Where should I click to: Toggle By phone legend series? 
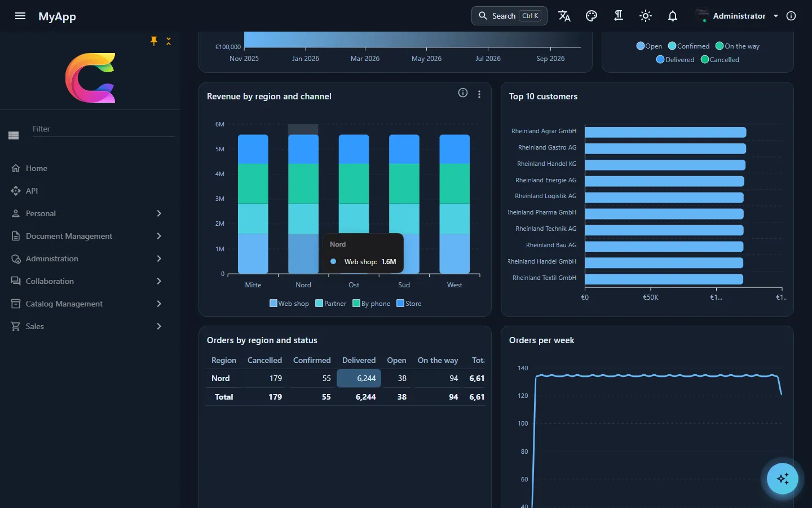(372, 304)
